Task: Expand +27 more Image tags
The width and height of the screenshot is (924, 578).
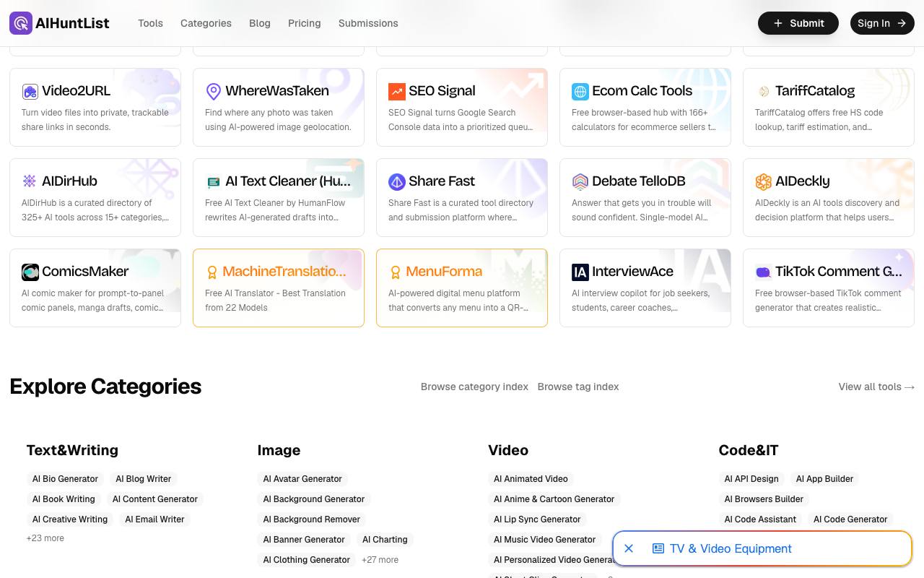Action: (x=380, y=560)
